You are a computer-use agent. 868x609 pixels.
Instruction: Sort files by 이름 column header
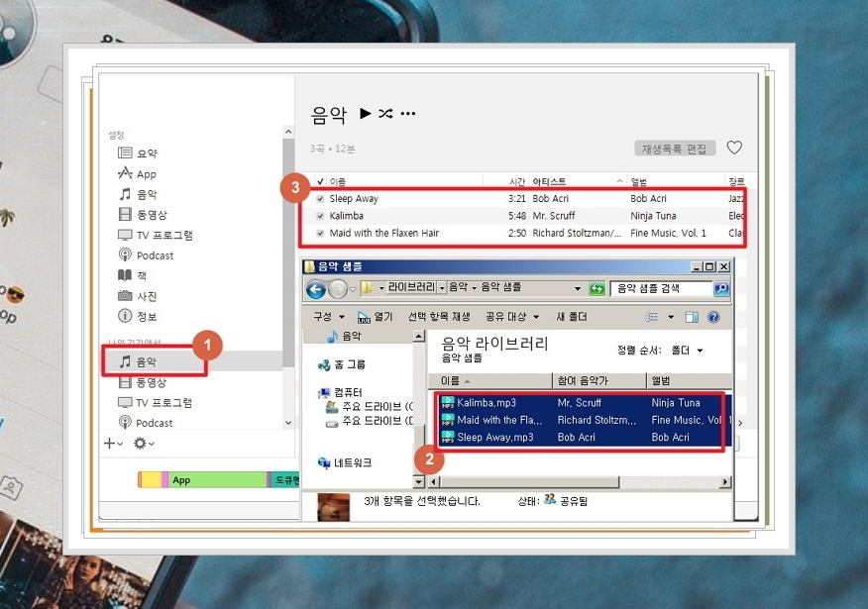489,380
